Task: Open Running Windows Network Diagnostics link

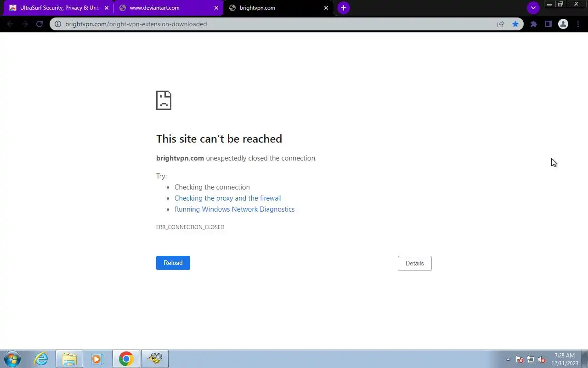Action: [234, 209]
